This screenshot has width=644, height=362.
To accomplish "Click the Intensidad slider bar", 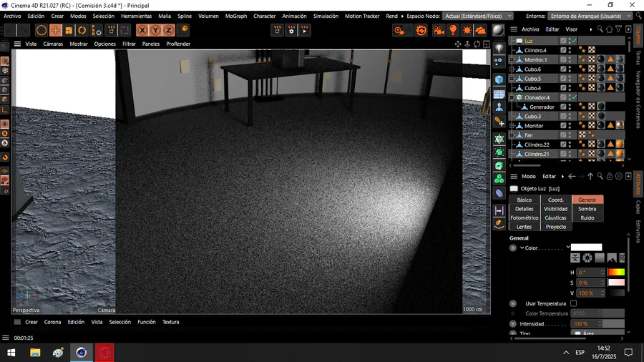I will 614,324.
